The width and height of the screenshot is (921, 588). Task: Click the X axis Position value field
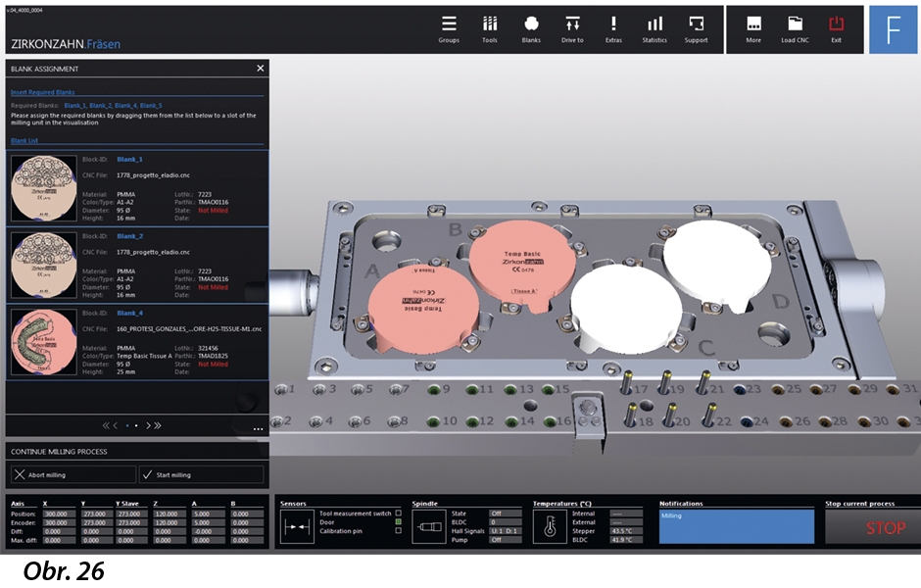click(x=59, y=514)
